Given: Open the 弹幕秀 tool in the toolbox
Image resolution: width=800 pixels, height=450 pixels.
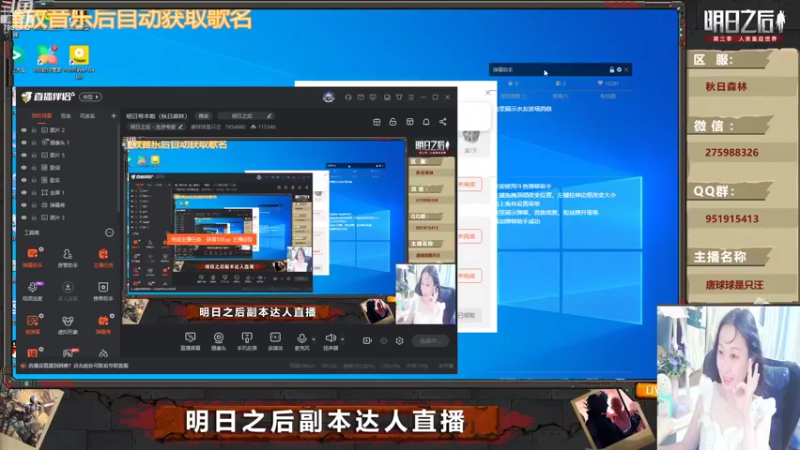Looking at the screenshot, I should coord(103,324).
